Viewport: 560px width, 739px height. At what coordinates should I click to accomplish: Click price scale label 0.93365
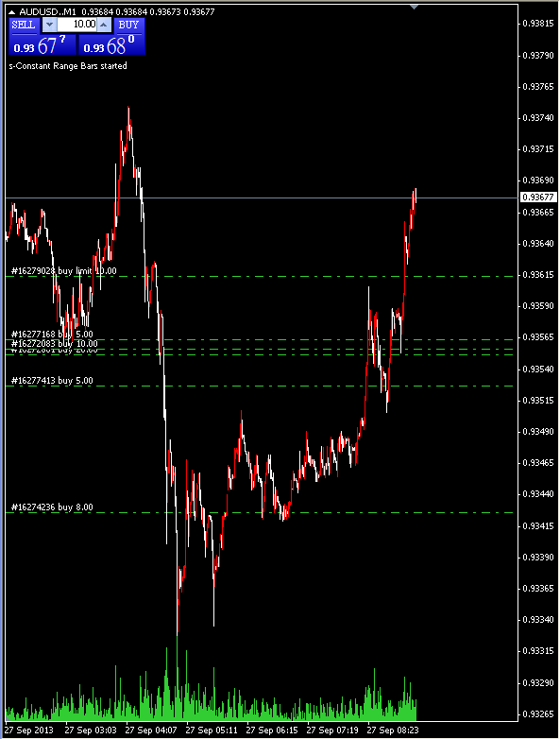pos(538,589)
